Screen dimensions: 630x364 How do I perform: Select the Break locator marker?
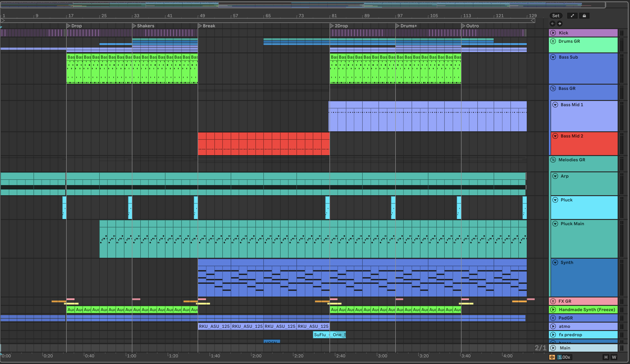coord(200,26)
